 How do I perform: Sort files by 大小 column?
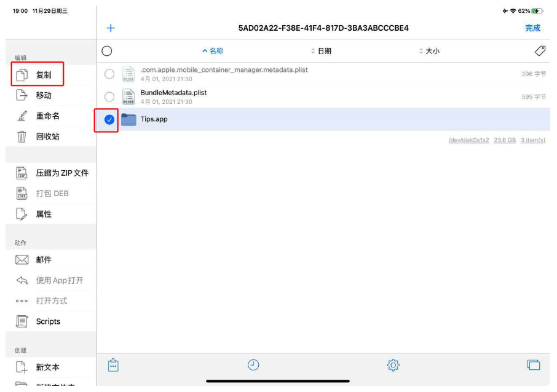pyautogui.click(x=430, y=51)
